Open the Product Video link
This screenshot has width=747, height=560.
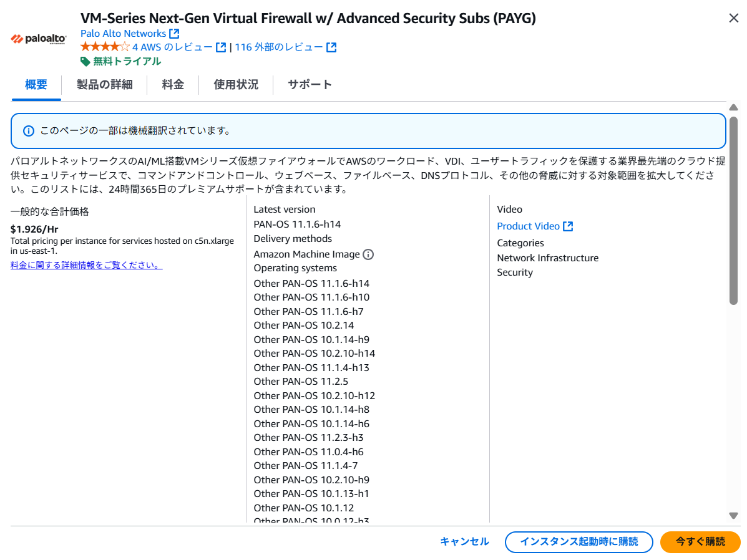528,226
